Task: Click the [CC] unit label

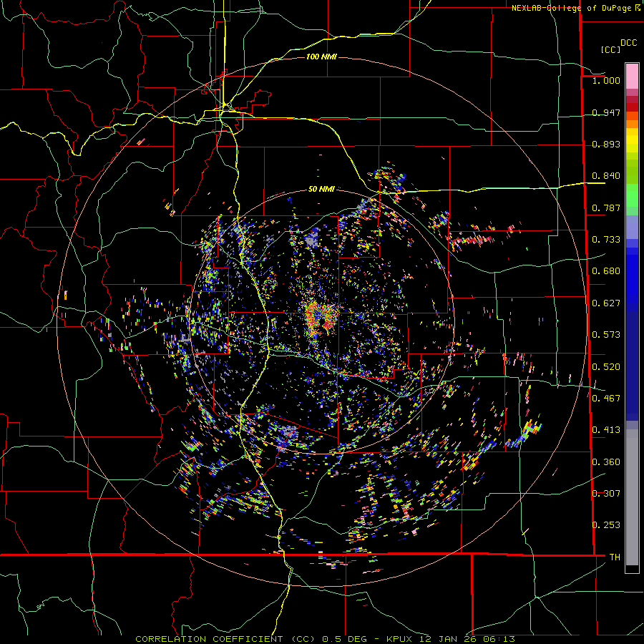Action: [x=610, y=49]
